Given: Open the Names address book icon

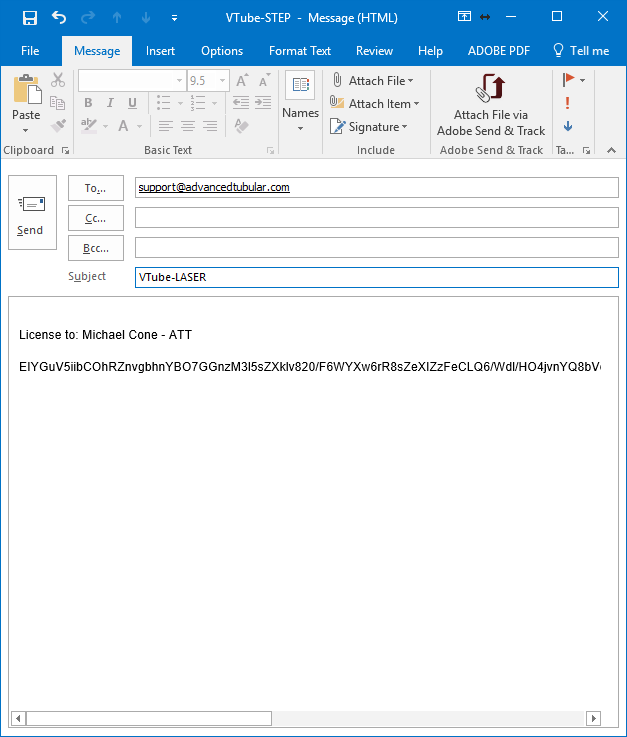Looking at the screenshot, I should click(x=300, y=100).
